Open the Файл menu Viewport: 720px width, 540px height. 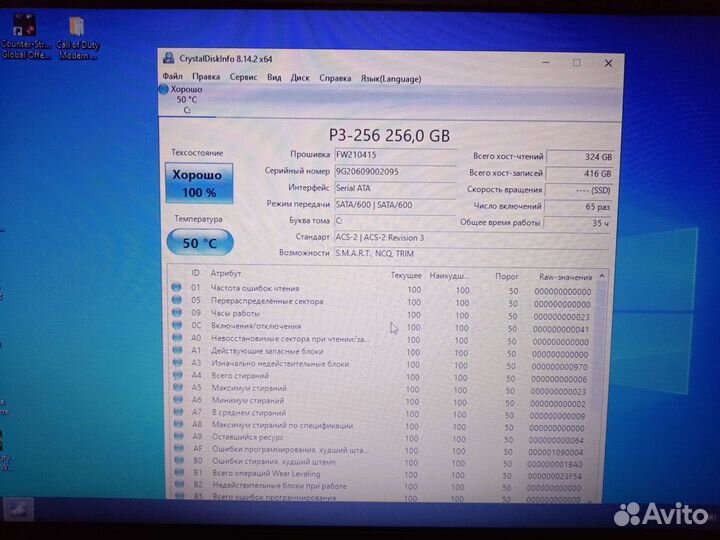[x=172, y=76]
